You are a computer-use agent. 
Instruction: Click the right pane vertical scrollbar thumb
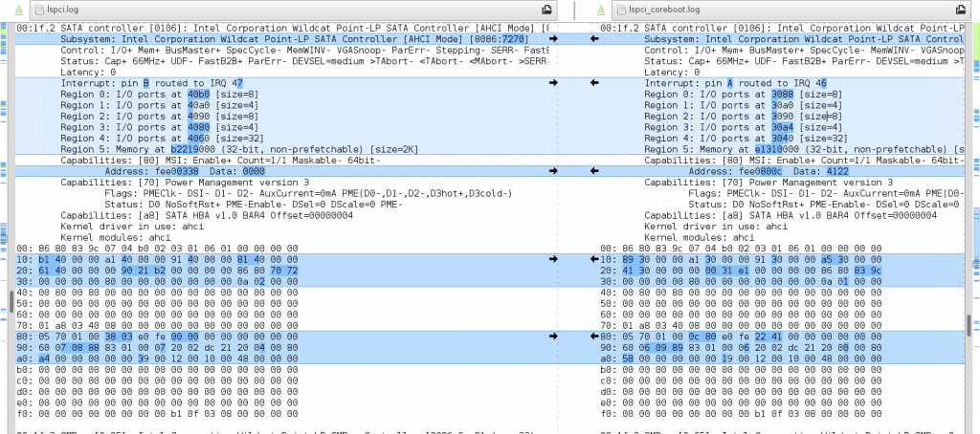[x=969, y=325]
